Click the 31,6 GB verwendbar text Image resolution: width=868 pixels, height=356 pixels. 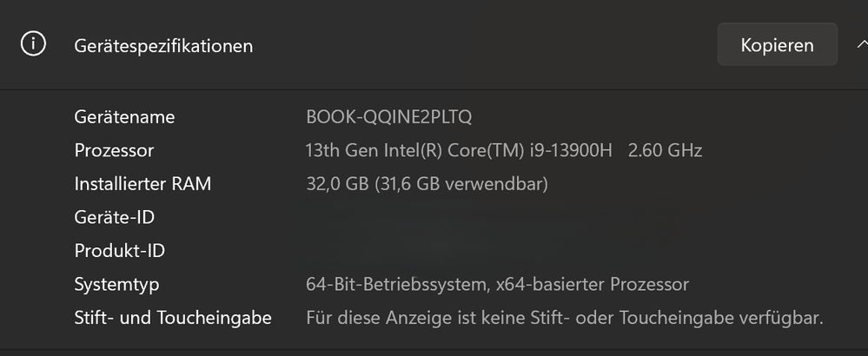point(461,183)
